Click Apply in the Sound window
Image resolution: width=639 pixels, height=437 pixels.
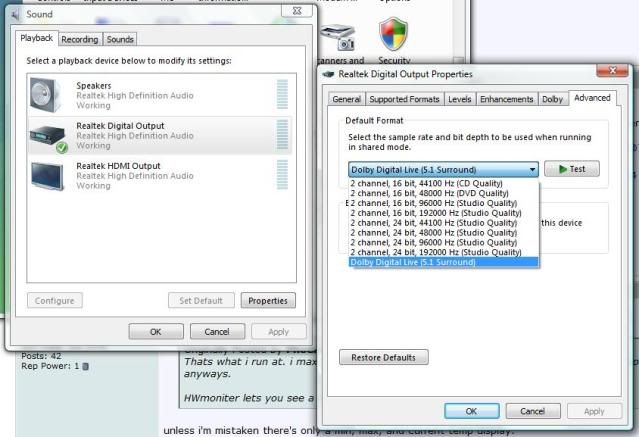279,332
